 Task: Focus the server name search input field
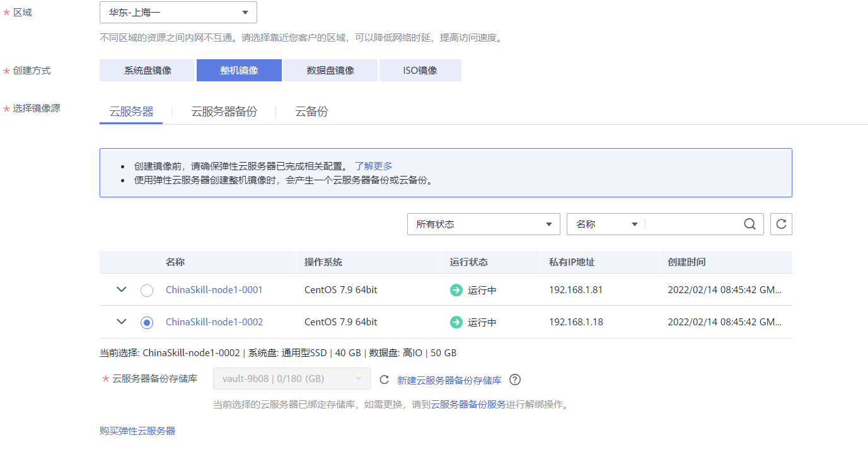tap(693, 224)
